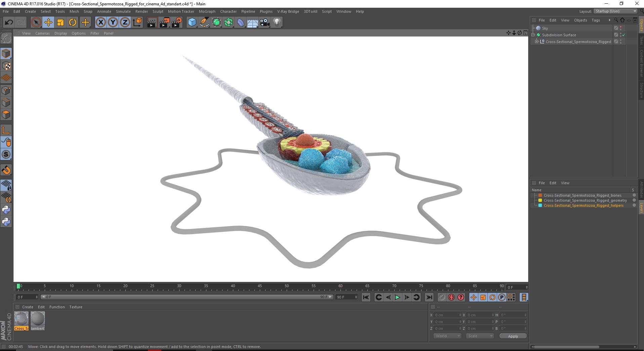Render to Picture Viewer
The image size is (644, 351).
pyautogui.click(x=164, y=23)
